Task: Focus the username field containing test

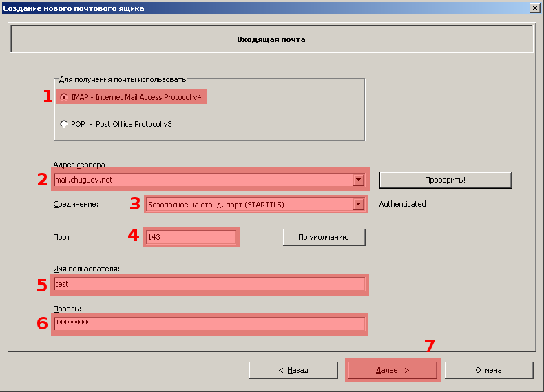Action: 209,284
